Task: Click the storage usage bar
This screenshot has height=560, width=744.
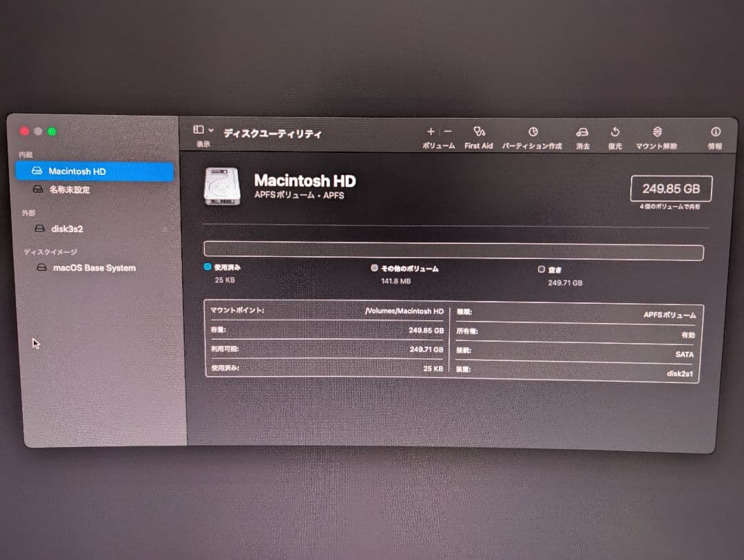Action: tap(453, 251)
